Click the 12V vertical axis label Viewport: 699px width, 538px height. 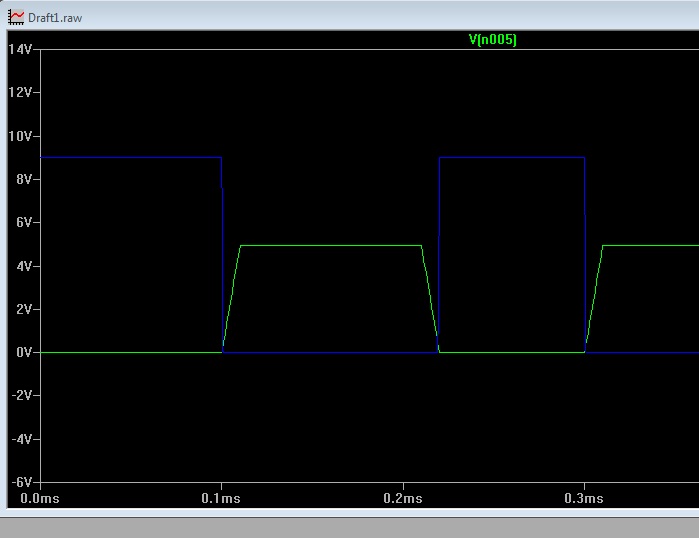pos(21,92)
